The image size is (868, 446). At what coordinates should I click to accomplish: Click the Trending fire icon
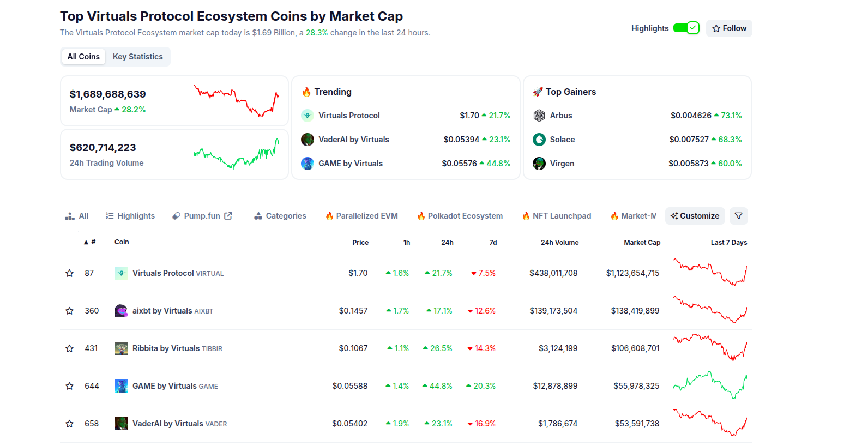coord(306,92)
